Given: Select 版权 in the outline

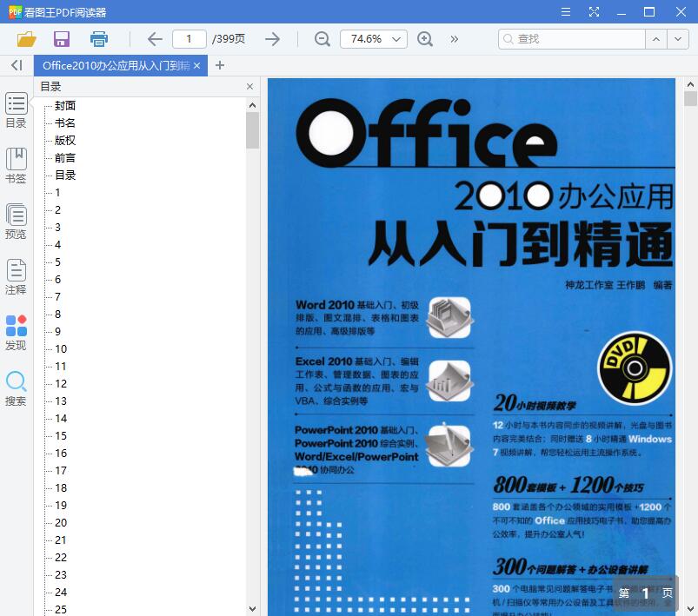Looking at the screenshot, I should click(65, 140).
